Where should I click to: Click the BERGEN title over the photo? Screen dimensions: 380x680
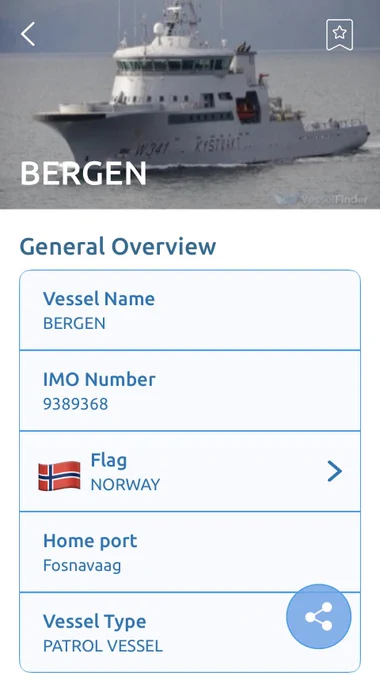83,173
